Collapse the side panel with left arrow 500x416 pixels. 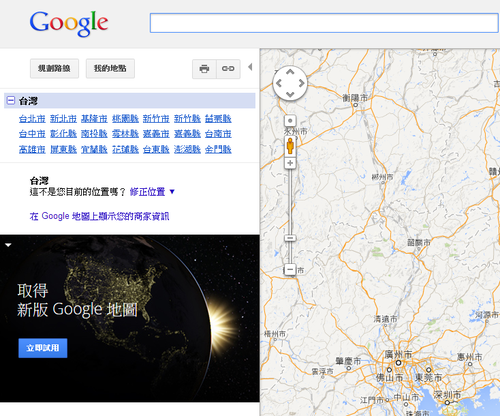click(250, 67)
